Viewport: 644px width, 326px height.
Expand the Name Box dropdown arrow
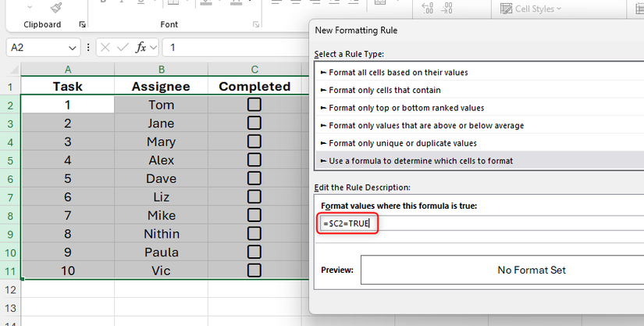(73, 48)
